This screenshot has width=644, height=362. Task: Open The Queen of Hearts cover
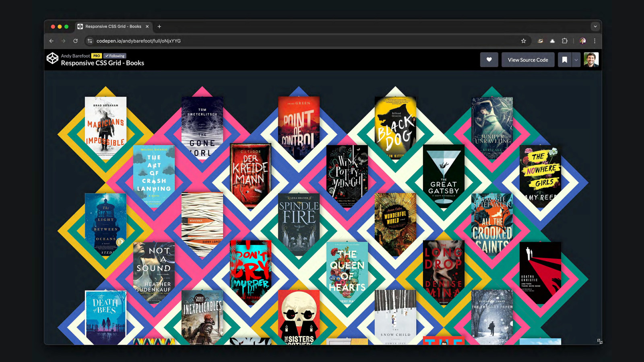[x=347, y=273]
